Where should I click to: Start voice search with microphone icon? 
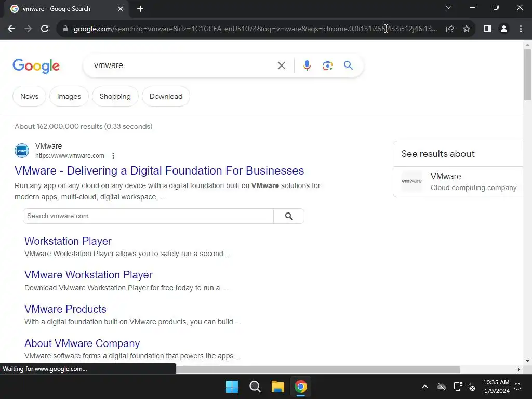click(307, 65)
